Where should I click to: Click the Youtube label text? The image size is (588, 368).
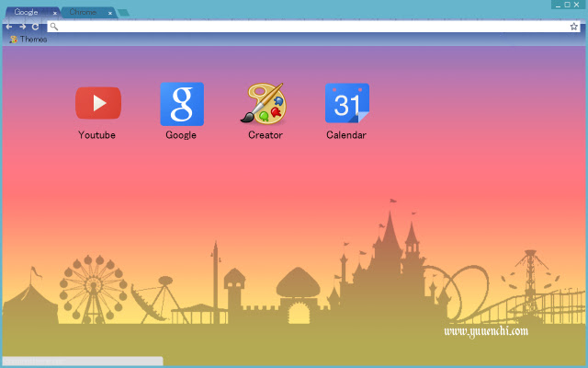coord(96,135)
